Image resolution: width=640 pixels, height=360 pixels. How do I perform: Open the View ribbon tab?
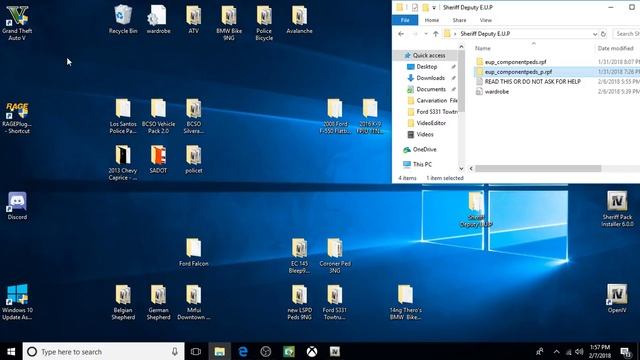pyautogui.click(x=485, y=20)
